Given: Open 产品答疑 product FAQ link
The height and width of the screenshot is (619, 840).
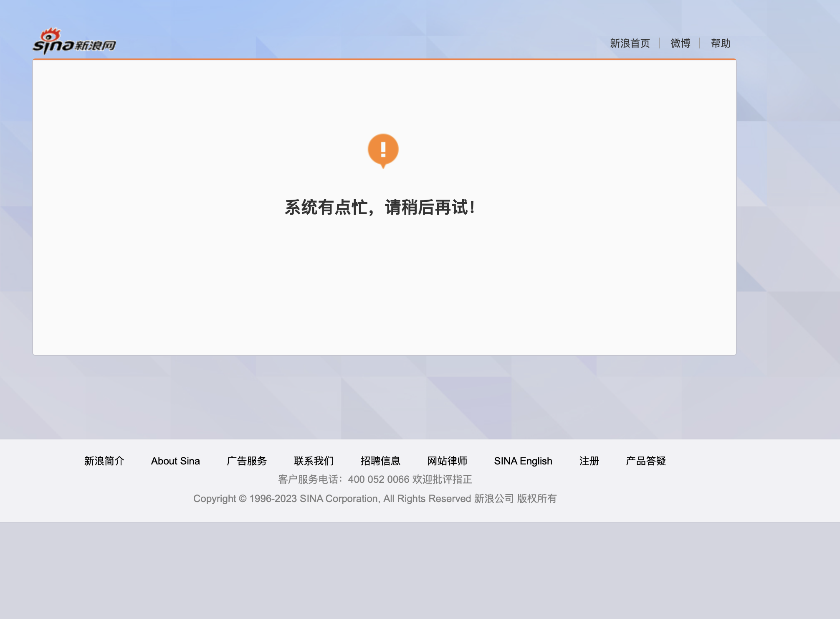Looking at the screenshot, I should coord(646,461).
